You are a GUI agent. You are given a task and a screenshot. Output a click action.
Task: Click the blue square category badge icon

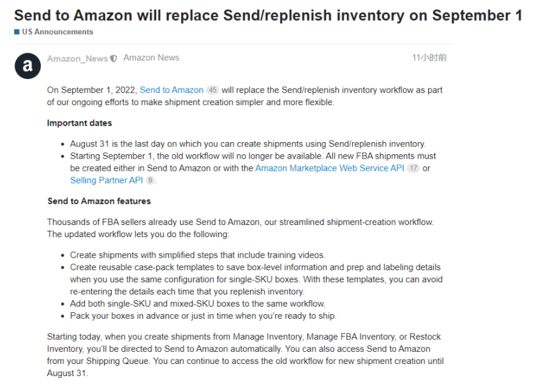pos(17,32)
